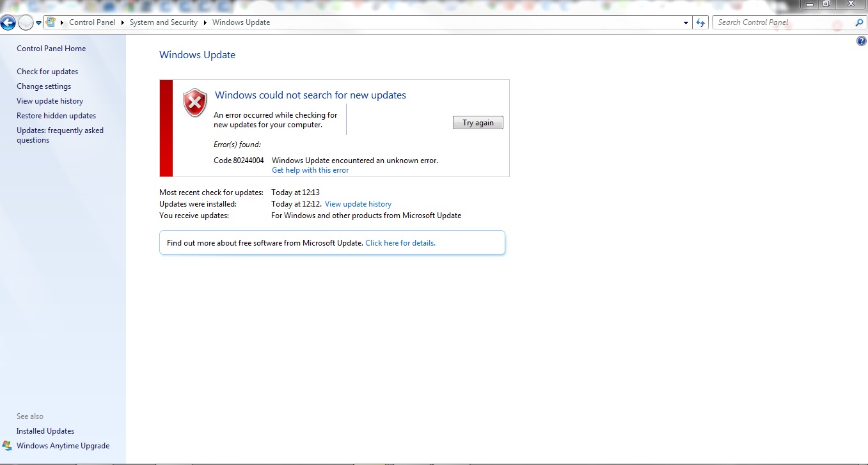This screenshot has height=465, width=868.
Task: Expand the arrow after System and Security
Action: [x=205, y=22]
